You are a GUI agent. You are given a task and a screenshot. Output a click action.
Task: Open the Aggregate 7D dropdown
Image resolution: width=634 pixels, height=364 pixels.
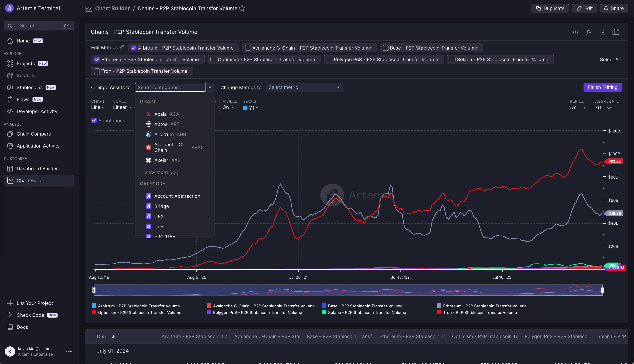tap(603, 107)
